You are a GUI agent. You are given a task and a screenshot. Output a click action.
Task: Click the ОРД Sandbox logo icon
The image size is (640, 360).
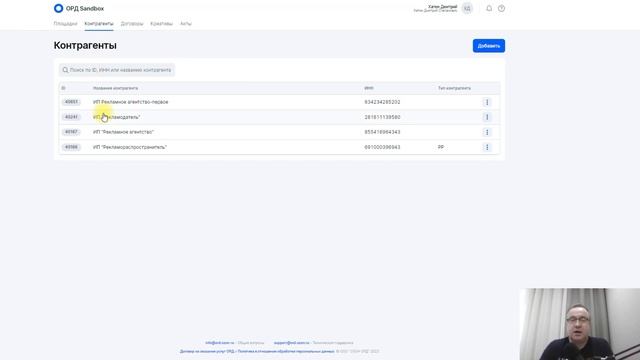[58, 8]
